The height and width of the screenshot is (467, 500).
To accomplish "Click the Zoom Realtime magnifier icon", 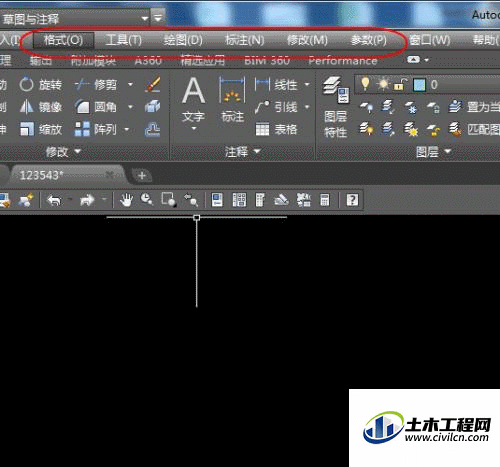I will coord(147,200).
